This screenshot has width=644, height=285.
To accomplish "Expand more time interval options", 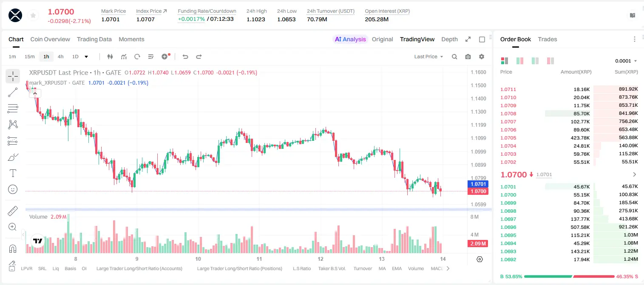I will coord(86,57).
